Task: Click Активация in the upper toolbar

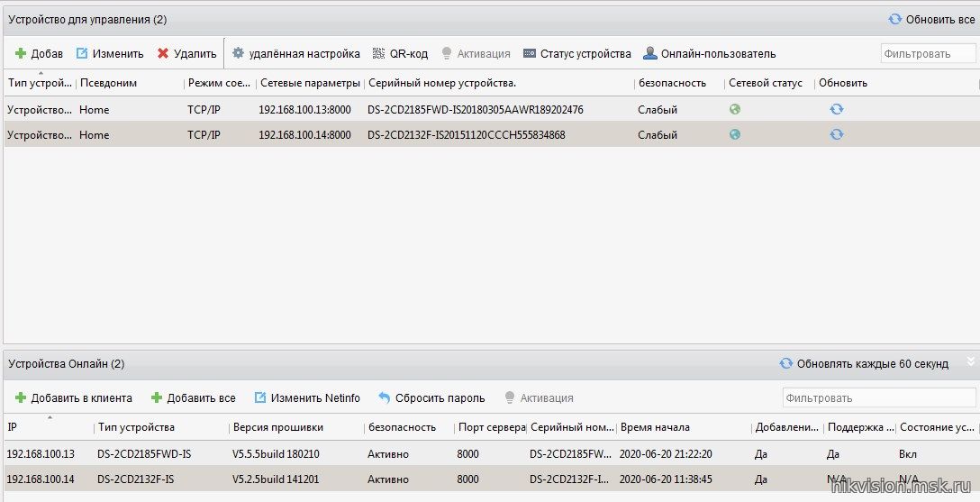Action: coord(476,54)
